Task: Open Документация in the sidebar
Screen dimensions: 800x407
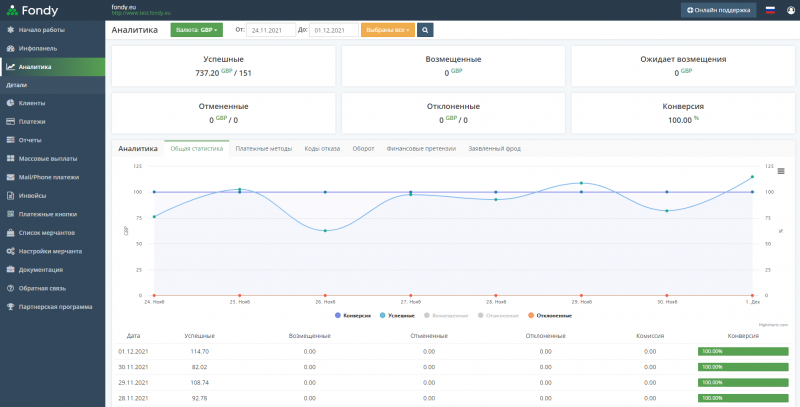Action: (x=41, y=269)
